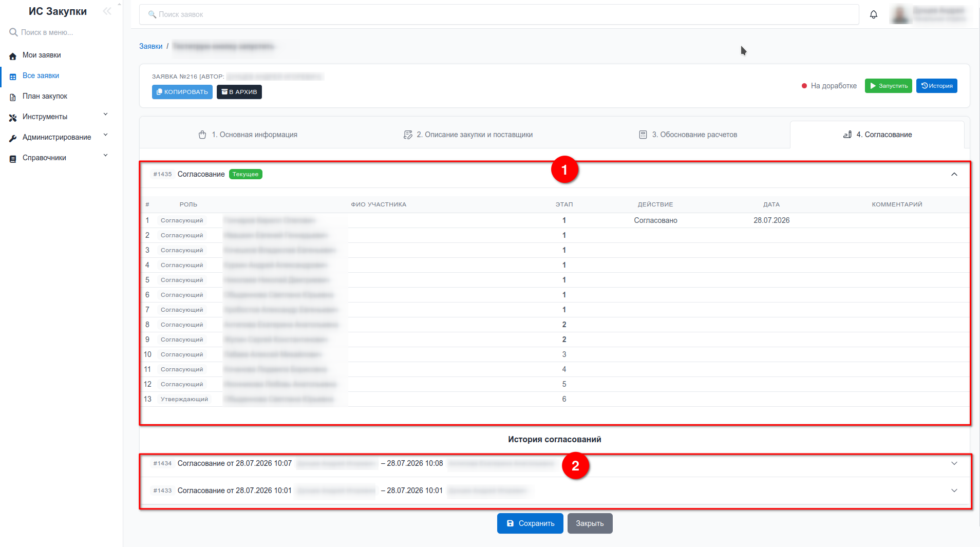Click the Текущее status badge
This screenshot has height=547, width=980.
point(246,174)
